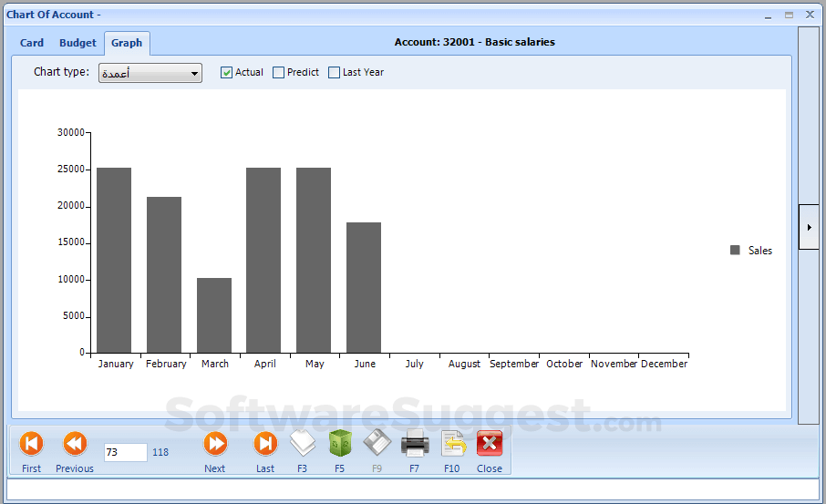This screenshot has width=826, height=504.
Task: Expand the right side panel arrow
Action: [x=810, y=227]
